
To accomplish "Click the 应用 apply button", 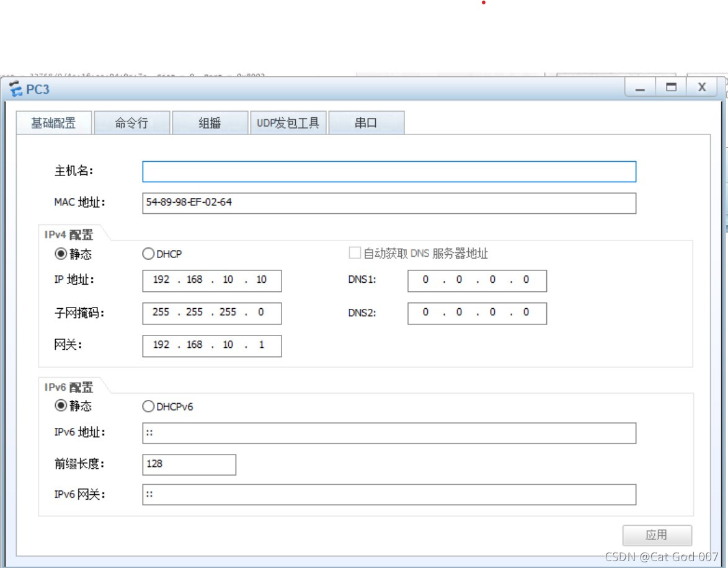I will [657, 536].
